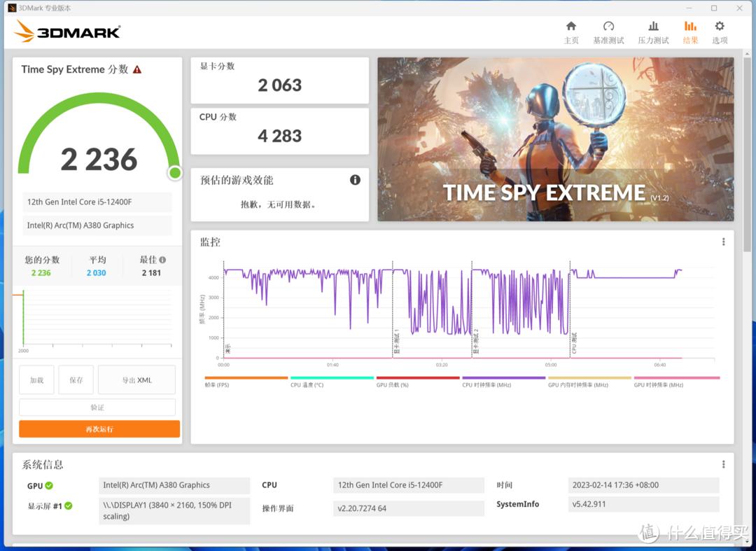
Task: Click the Time Spy Extreme preview image
Action: [x=555, y=139]
